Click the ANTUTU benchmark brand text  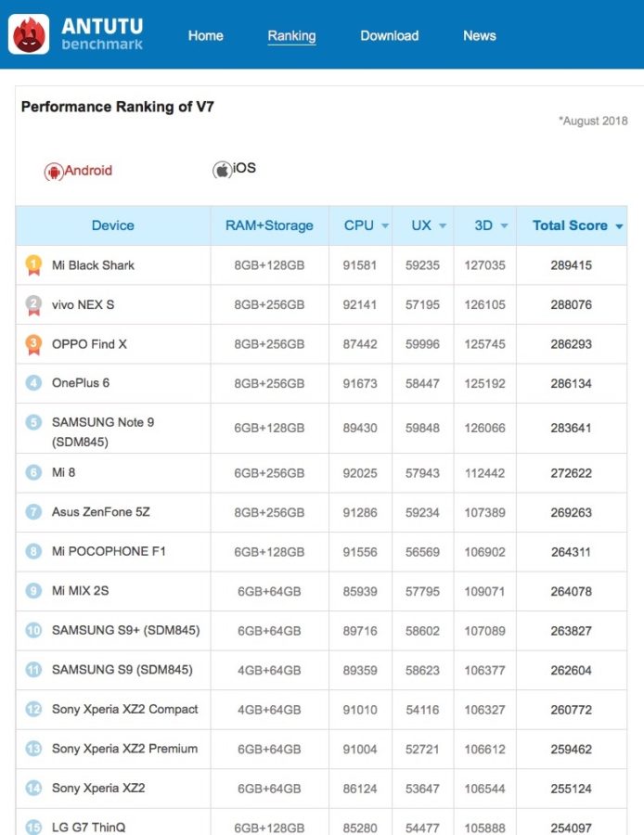coord(102,34)
